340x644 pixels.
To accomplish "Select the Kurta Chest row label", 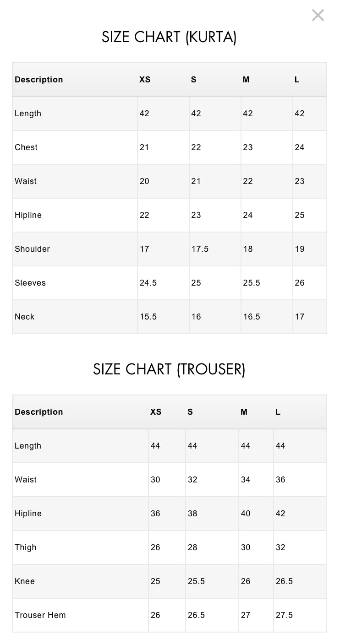I will tap(26, 147).
